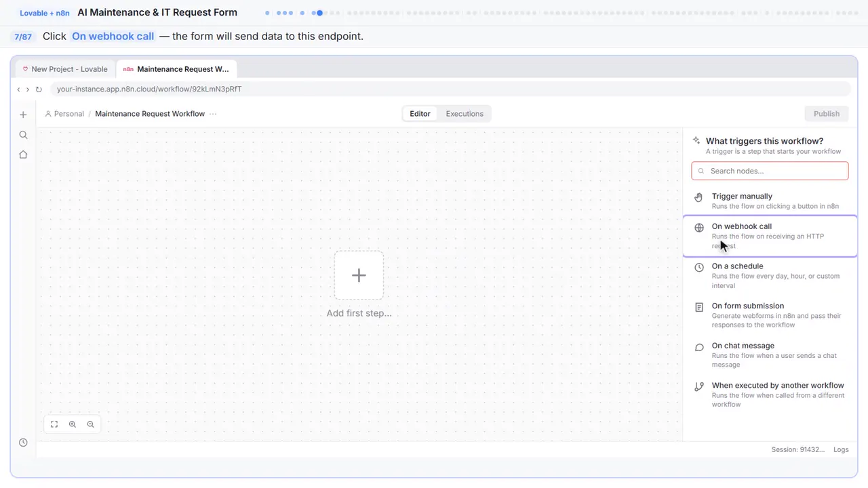
Task: Switch to the Executions tab
Action: [x=465, y=114]
